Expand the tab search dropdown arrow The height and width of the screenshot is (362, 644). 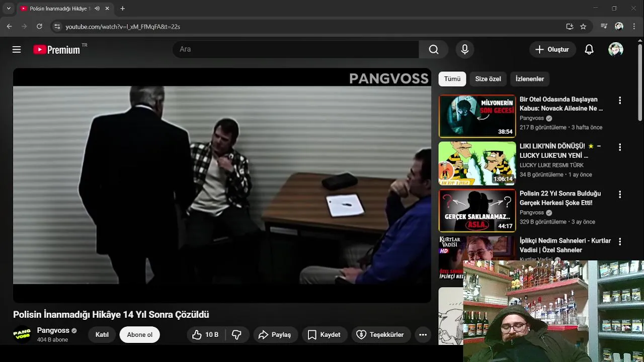tap(9, 9)
